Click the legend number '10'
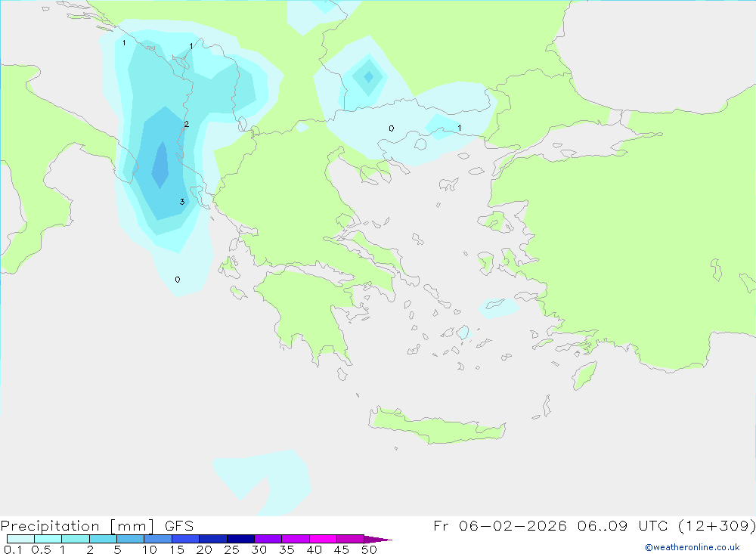The width and height of the screenshot is (756, 554). (150, 549)
